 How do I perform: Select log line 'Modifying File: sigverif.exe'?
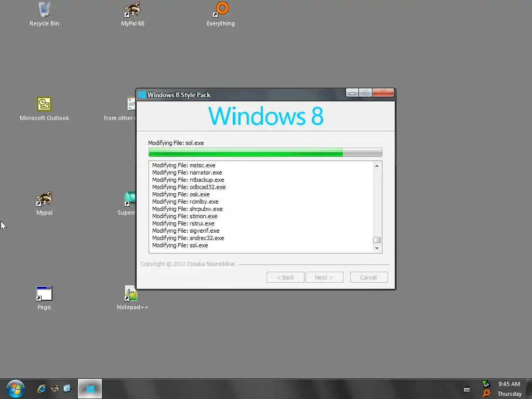point(185,231)
